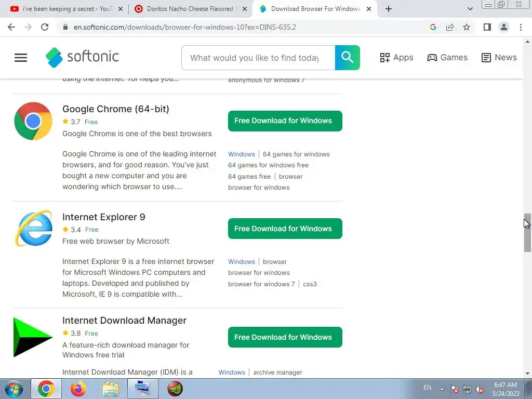The height and width of the screenshot is (399, 532).
Task: Click the Chrome taskbar icon
Action: 46,389
